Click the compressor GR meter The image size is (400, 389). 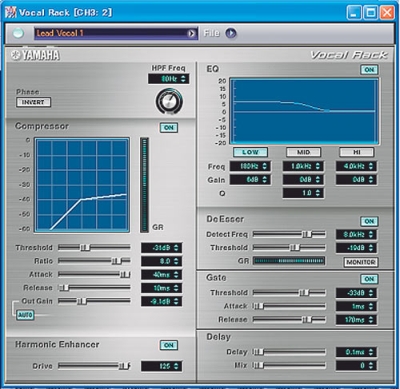point(144,185)
